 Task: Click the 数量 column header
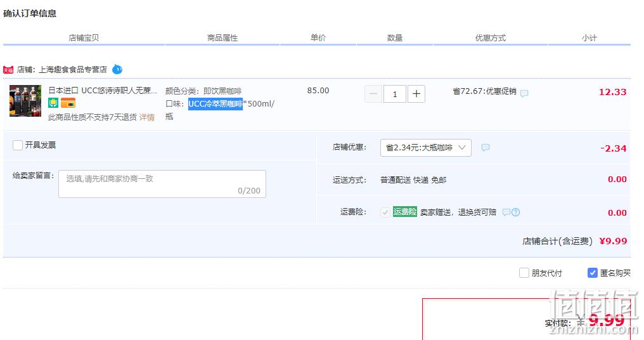[395, 38]
